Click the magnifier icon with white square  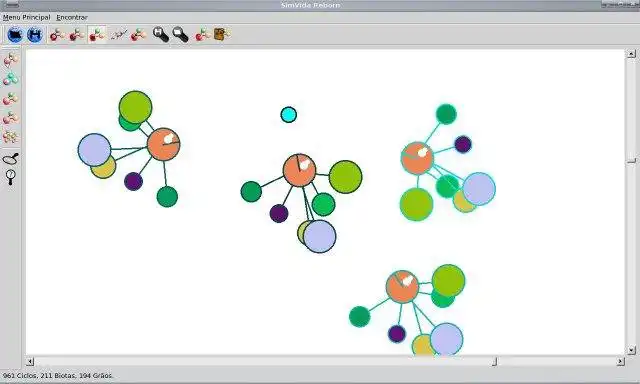coord(180,35)
